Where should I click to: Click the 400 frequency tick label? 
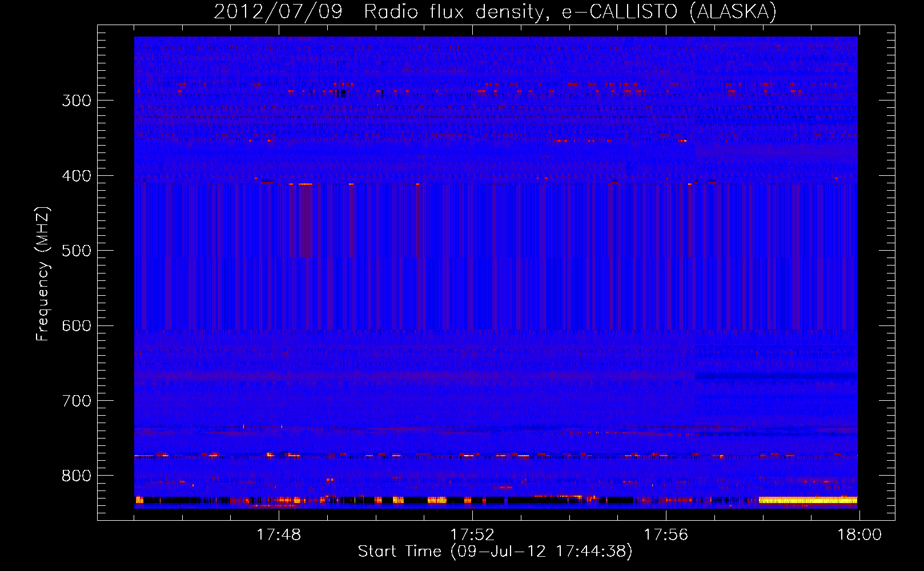click(77, 176)
